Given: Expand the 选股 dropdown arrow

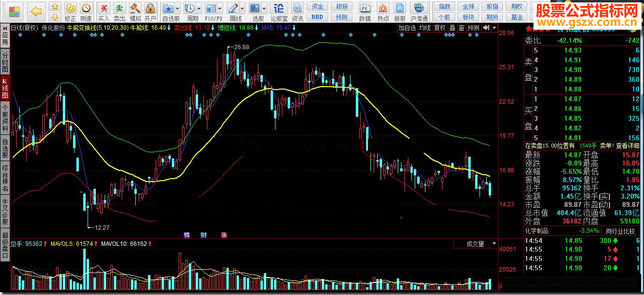Looking at the screenshot, I should tap(264, 8).
